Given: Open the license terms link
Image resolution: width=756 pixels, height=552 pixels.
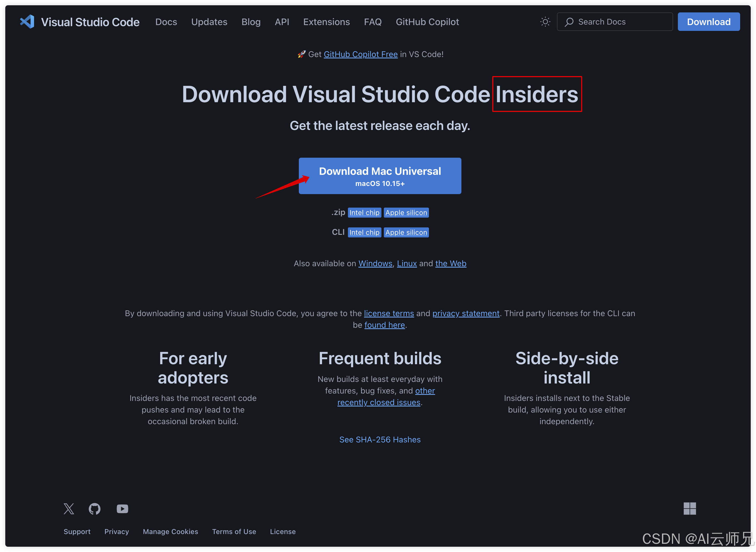Looking at the screenshot, I should pos(389,313).
